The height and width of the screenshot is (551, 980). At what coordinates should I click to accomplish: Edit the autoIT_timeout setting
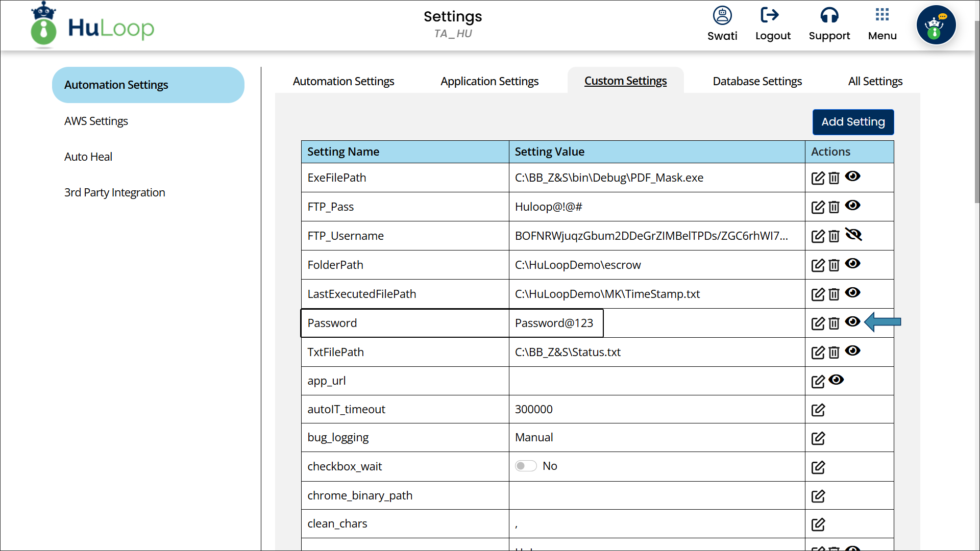click(x=818, y=410)
